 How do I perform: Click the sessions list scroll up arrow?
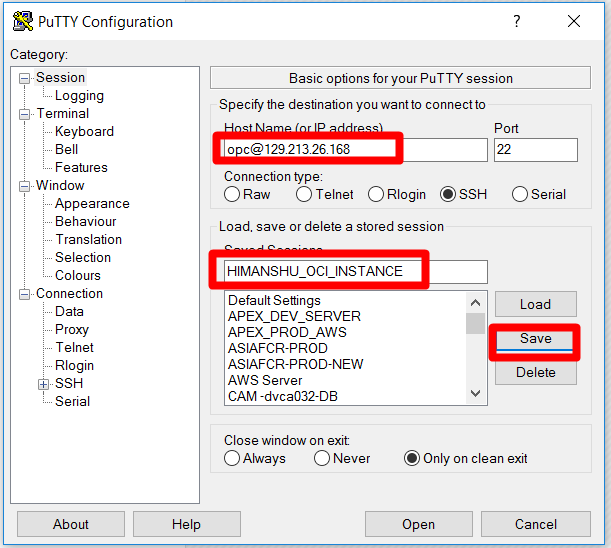click(475, 303)
